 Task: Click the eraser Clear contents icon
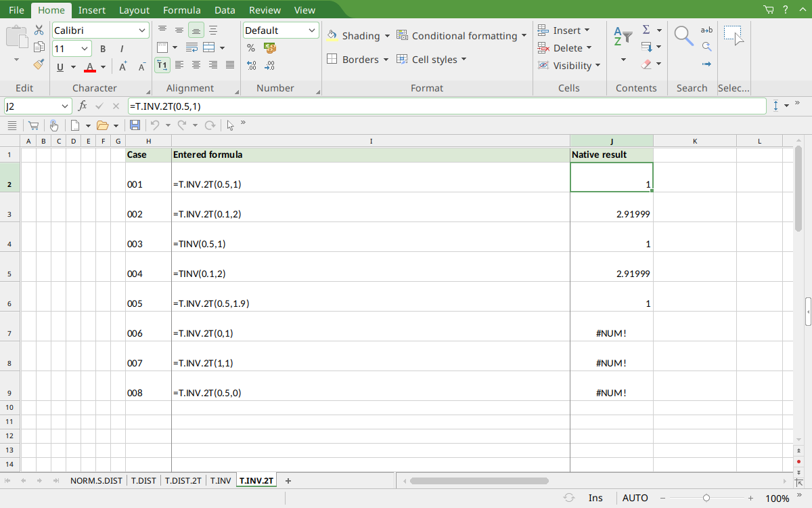[x=646, y=64]
